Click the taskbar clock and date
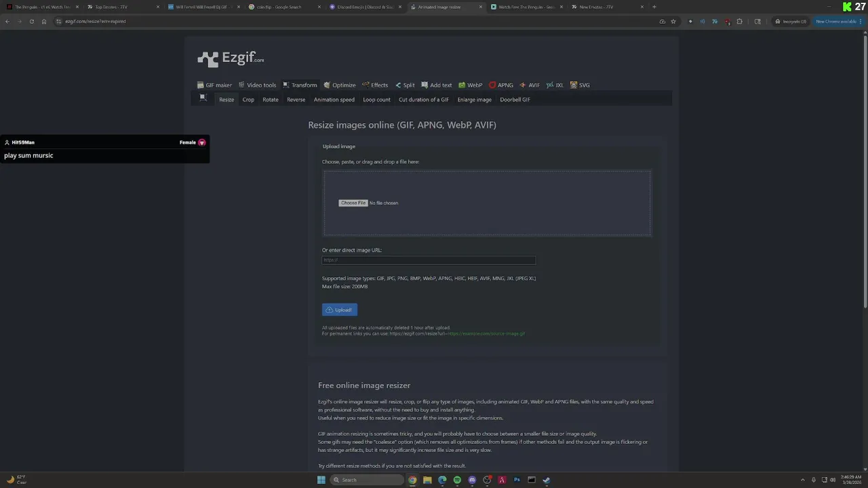Image resolution: width=868 pixels, height=488 pixels. click(850, 480)
